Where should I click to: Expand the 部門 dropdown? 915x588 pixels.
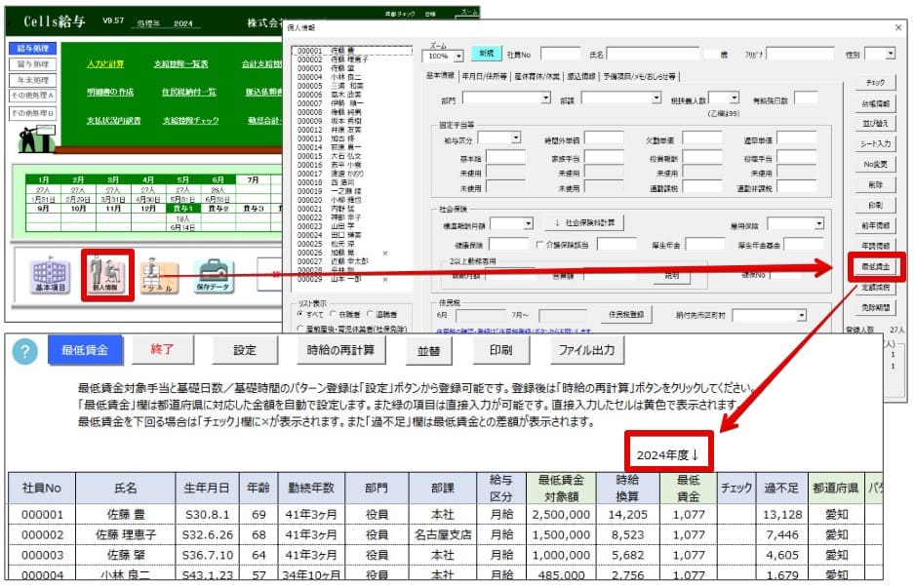pos(547,98)
